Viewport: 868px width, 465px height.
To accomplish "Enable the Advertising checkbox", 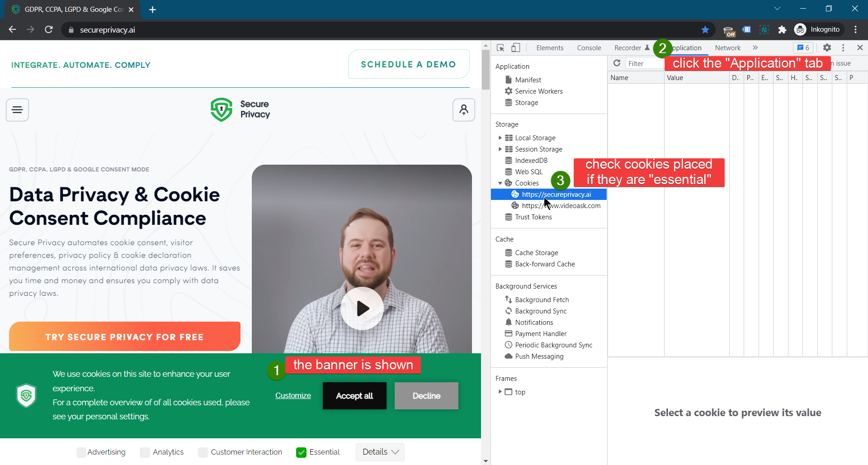I will (81, 452).
